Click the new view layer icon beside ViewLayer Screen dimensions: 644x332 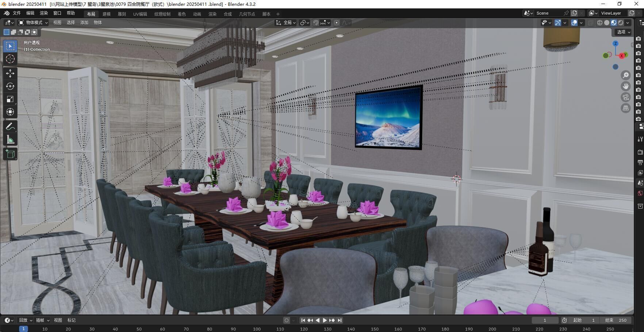(632, 13)
